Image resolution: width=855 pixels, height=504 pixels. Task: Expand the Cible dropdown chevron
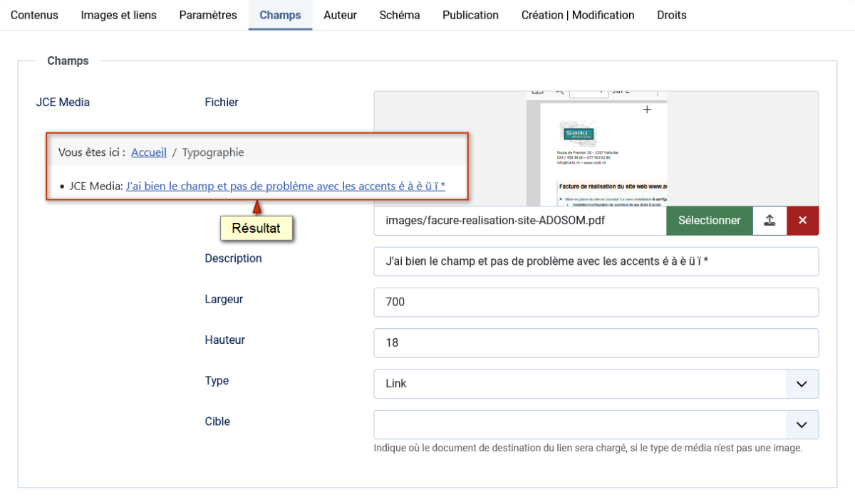[x=802, y=425]
